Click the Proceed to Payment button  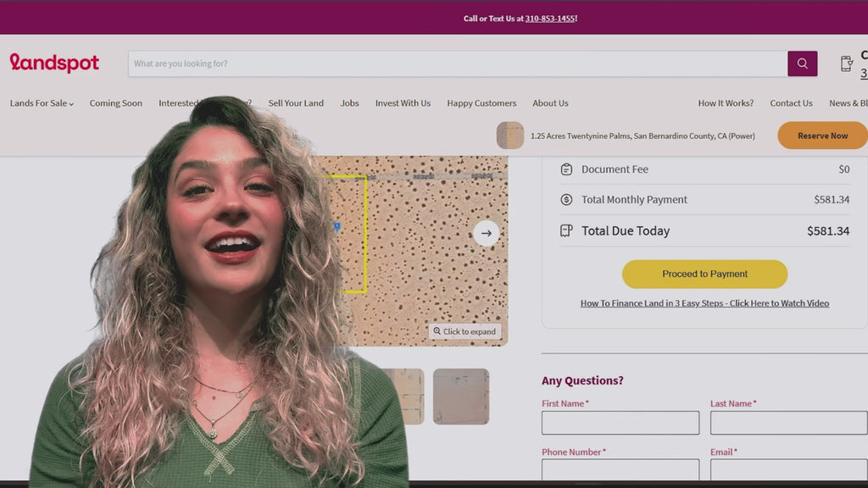(704, 274)
